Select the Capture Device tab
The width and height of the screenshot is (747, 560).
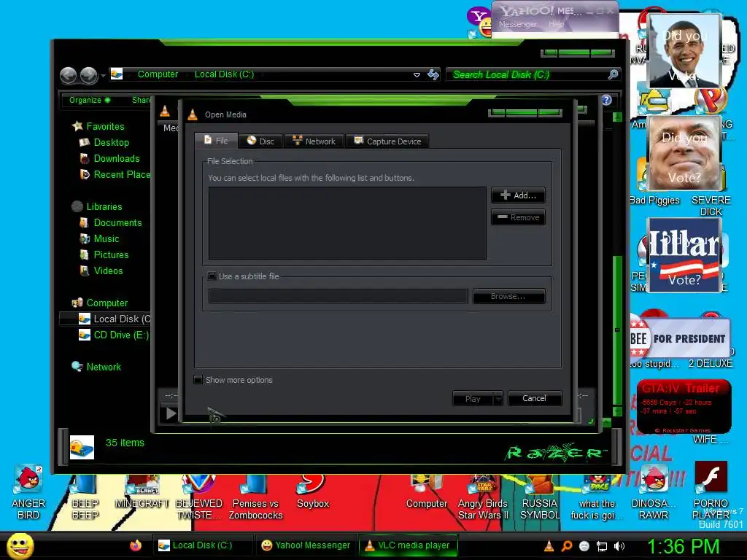tap(387, 141)
